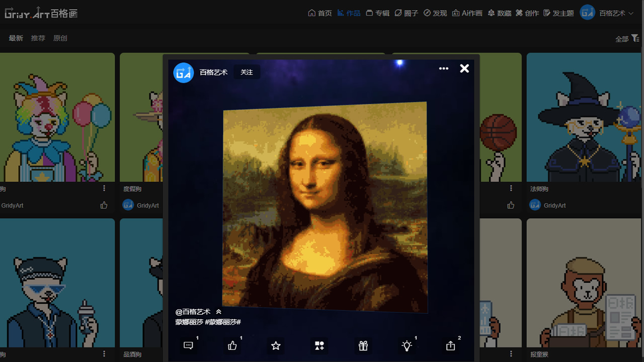This screenshot has height=362, width=644.
Task: Open the three-dots more options in popup
Action: tap(443, 69)
